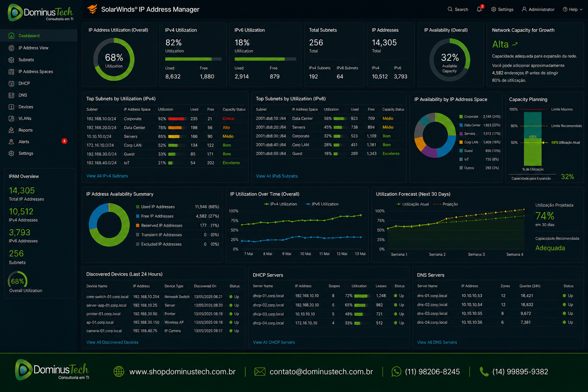Click the Crítico capacity status

[x=228, y=119]
